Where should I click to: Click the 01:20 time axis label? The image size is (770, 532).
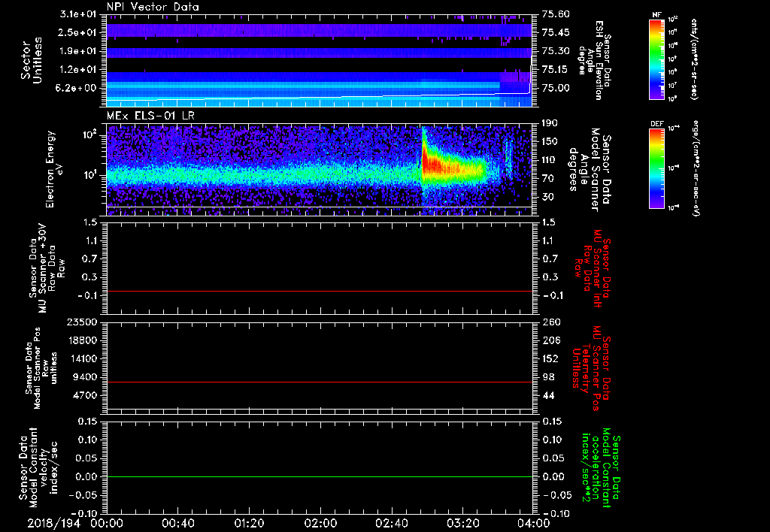[249, 523]
